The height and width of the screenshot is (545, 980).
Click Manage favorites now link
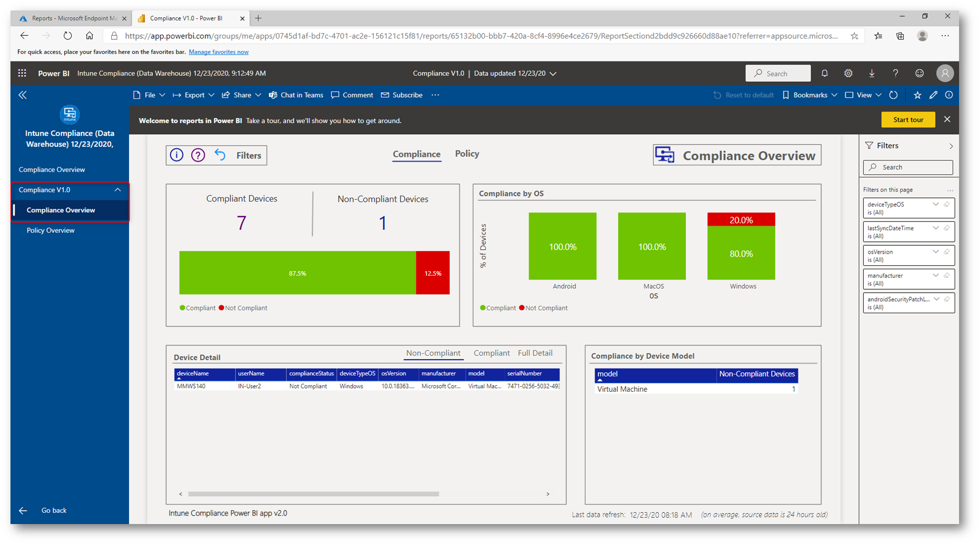218,52
